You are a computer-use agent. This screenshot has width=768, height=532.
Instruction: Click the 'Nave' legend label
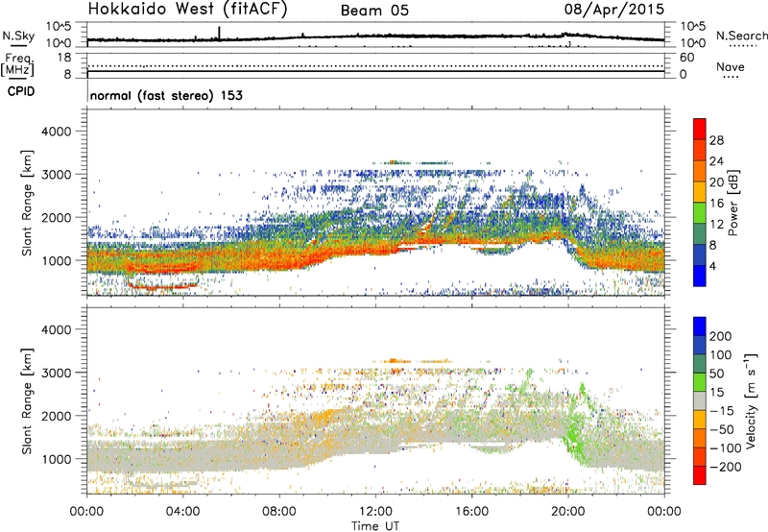(731, 67)
